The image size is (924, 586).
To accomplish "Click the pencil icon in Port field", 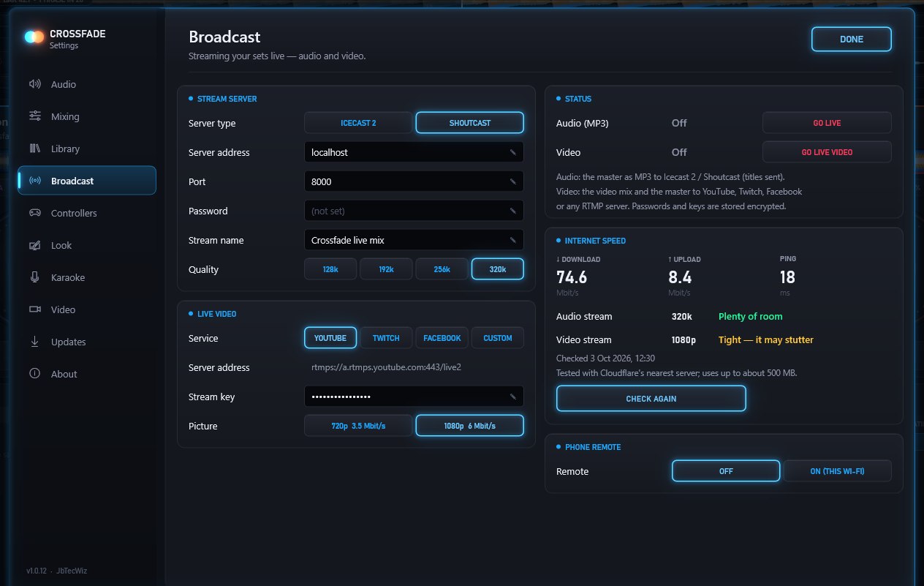I will coord(513,181).
